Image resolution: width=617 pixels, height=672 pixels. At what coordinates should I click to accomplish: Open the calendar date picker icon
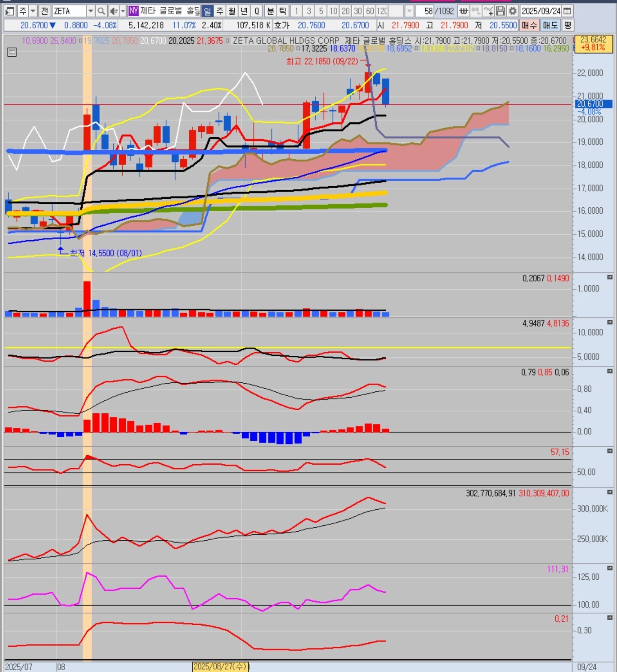pyautogui.click(x=567, y=11)
